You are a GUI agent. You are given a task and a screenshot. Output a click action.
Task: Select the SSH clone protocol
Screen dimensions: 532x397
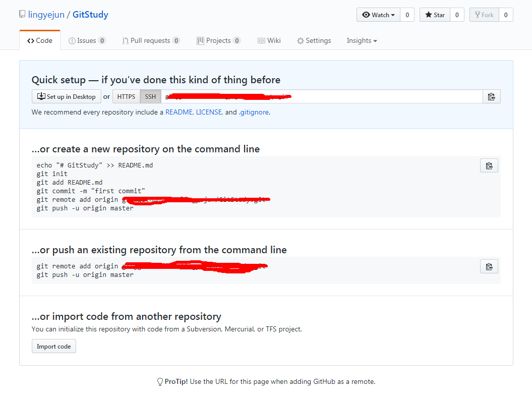150,97
